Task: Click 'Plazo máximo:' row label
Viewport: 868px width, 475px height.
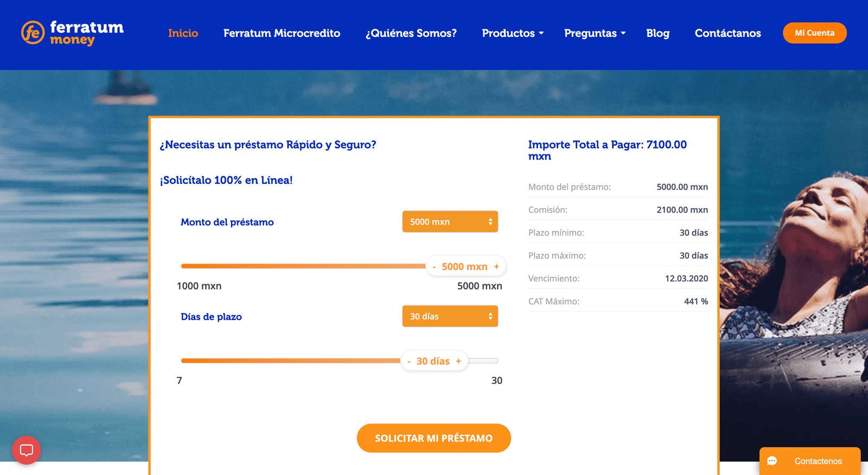Action: point(557,255)
